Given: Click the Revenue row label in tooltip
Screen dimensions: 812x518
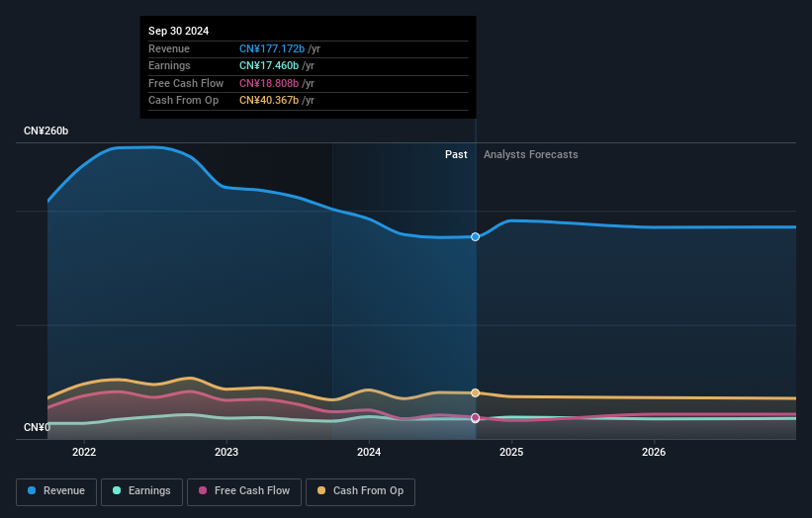Looking at the screenshot, I should tap(169, 48).
